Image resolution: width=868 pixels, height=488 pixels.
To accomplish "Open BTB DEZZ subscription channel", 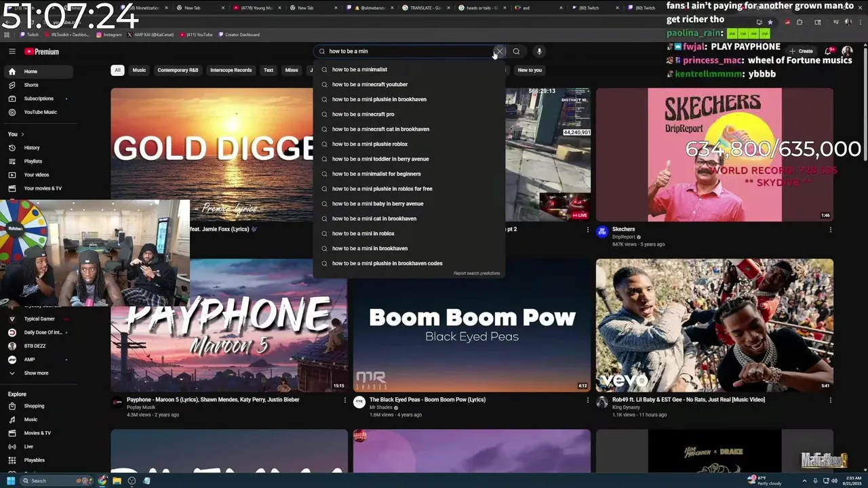I will [38, 346].
